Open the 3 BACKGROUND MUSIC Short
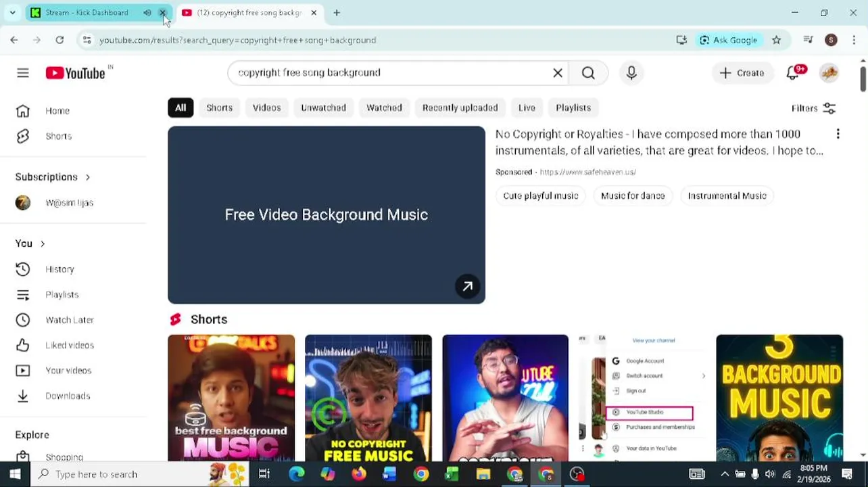Screen dimensions: 868x487 pyautogui.click(x=779, y=398)
